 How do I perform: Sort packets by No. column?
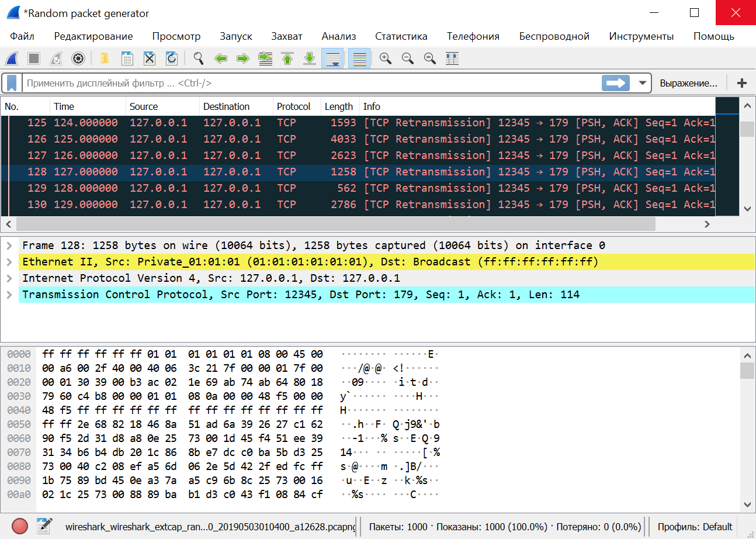click(25, 106)
